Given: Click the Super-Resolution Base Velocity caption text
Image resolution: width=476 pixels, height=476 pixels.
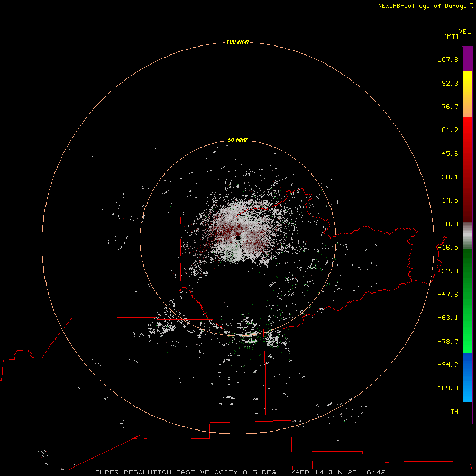Looking at the screenshot, I should 241,472.
